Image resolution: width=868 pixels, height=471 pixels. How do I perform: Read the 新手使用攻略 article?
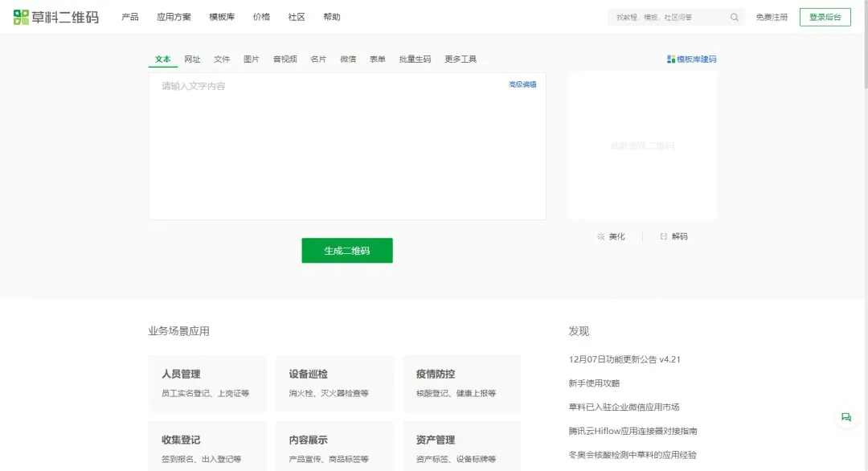(x=594, y=383)
